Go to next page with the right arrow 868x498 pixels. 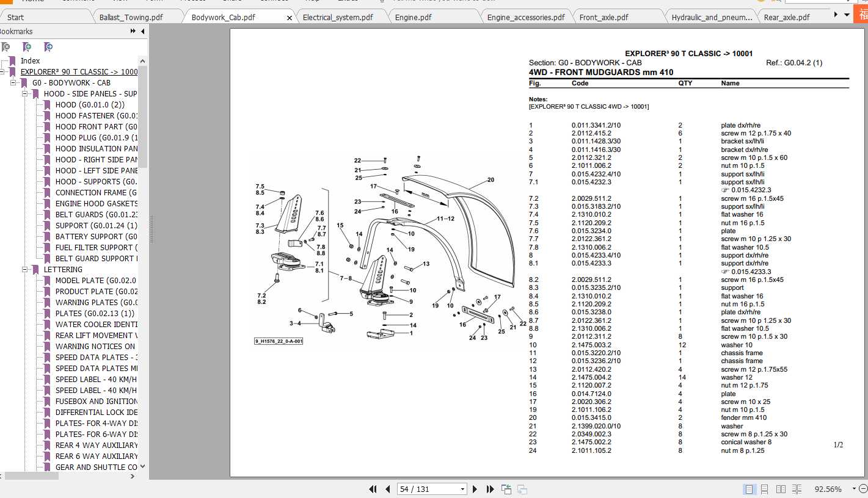pos(475,489)
